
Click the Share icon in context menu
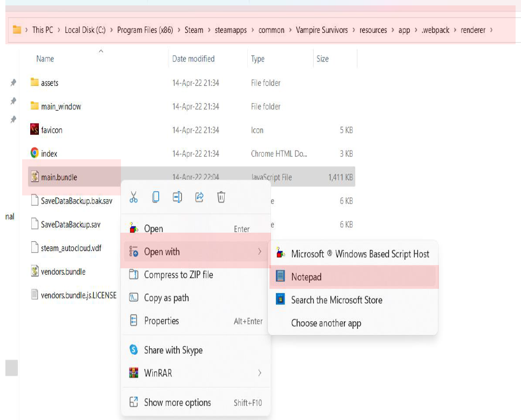point(199,197)
